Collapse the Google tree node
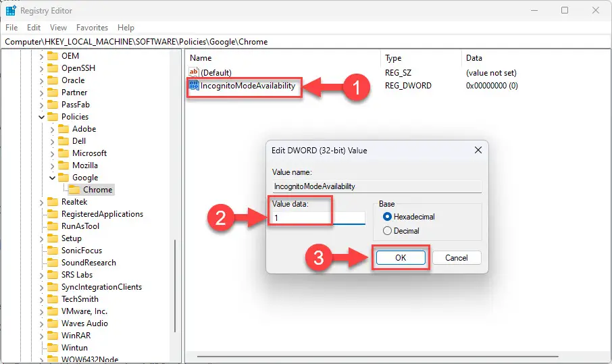Viewport: 612px width, 364px height. (x=52, y=178)
